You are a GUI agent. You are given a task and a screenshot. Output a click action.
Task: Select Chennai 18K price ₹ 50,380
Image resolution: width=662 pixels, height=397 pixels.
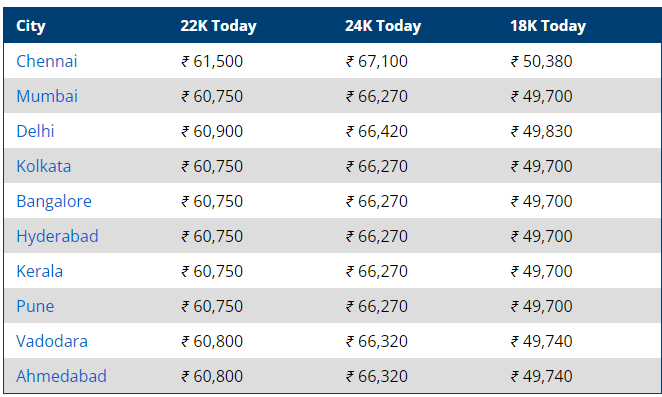point(541,62)
